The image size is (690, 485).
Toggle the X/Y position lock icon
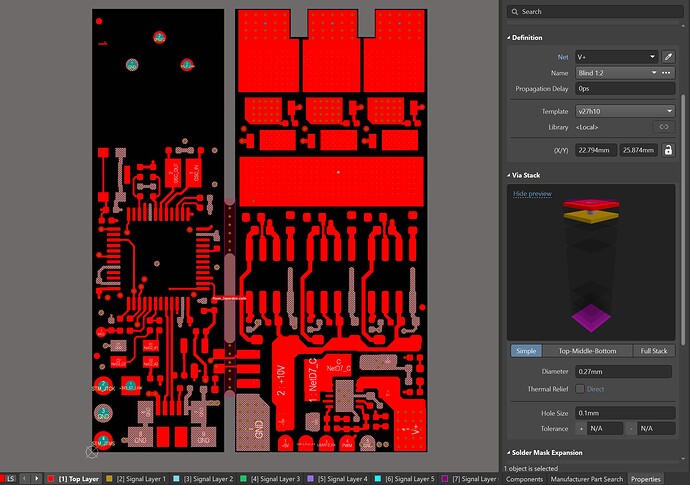pyautogui.click(x=668, y=150)
